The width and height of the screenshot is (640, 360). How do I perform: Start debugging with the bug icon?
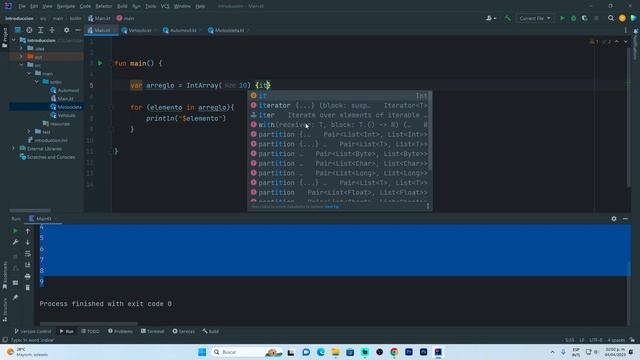click(x=573, y=18)
